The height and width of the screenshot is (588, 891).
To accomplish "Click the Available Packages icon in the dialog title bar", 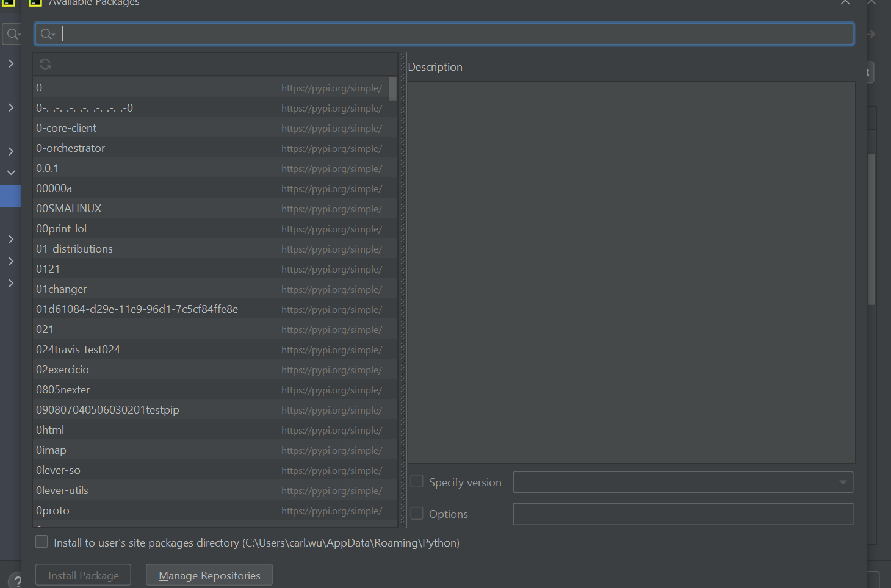I will click(x=36, y=3).
